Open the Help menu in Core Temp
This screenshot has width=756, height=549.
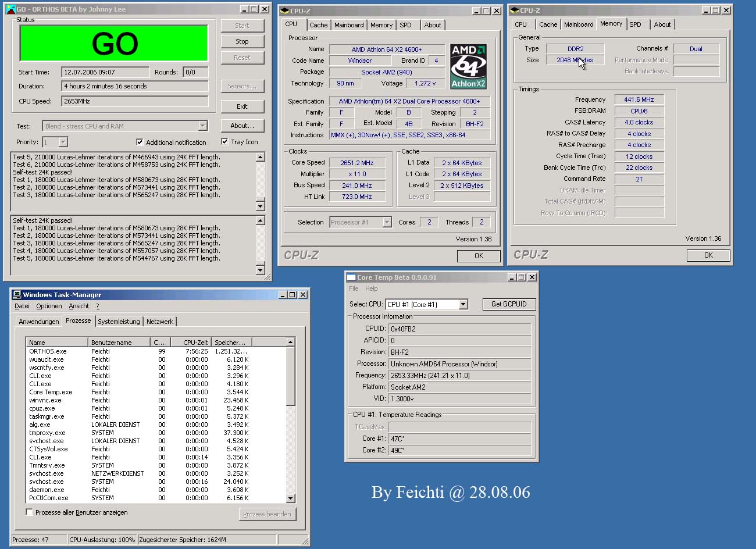tap(372, 288)
